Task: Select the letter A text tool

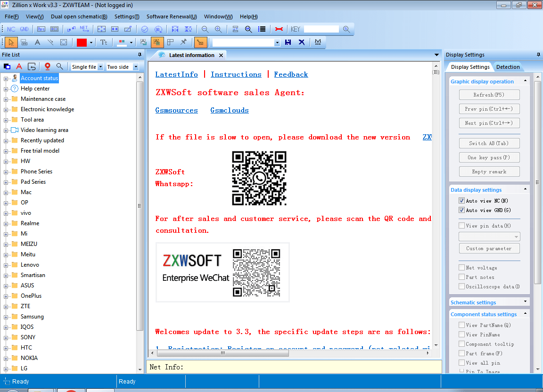Action: click(x=37, y=42)
